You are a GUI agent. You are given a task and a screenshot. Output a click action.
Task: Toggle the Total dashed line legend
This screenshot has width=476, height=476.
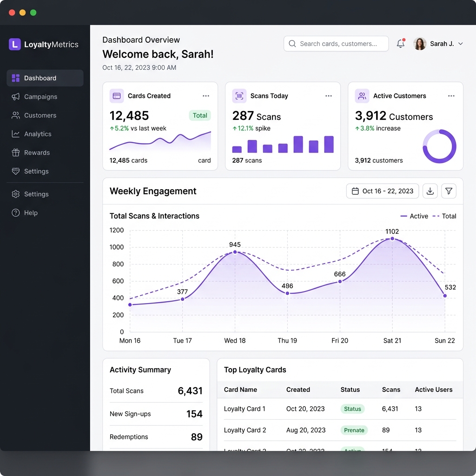(x=444, y=216)
